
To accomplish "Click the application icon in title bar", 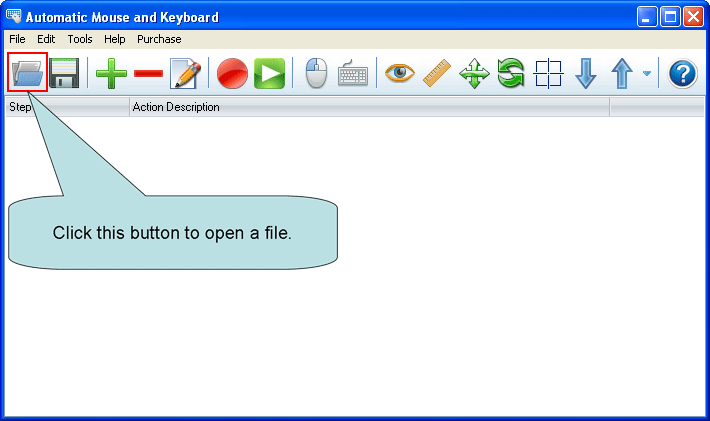I will click(13, 16).
